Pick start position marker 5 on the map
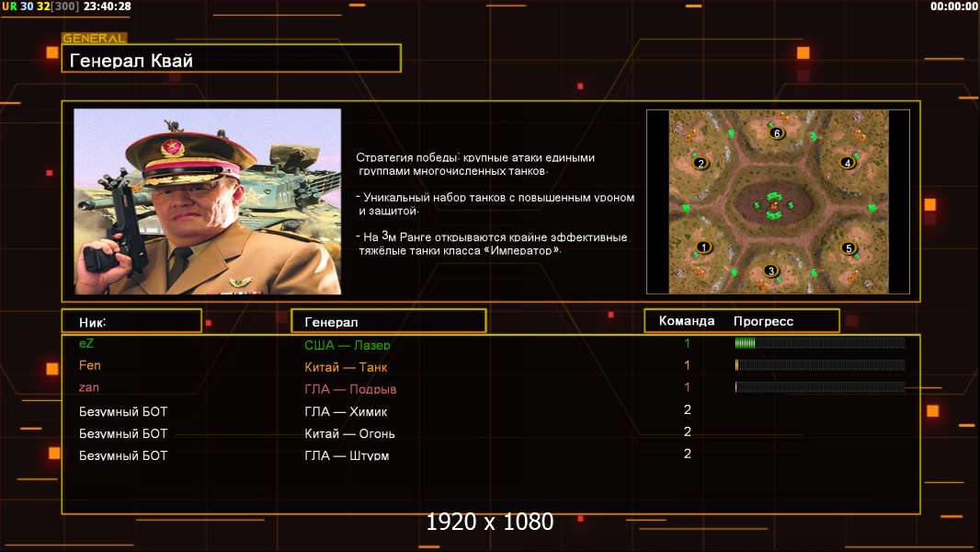This screenshot has width=980, height=552. click(849, 248)
